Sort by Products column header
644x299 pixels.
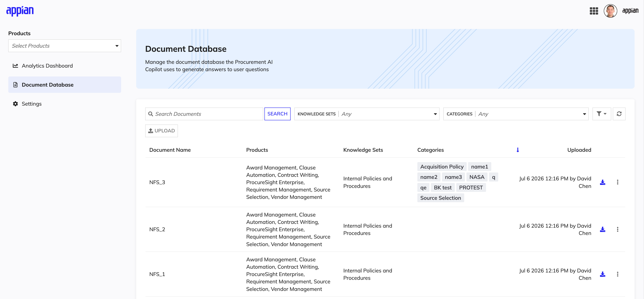[257, 150]
